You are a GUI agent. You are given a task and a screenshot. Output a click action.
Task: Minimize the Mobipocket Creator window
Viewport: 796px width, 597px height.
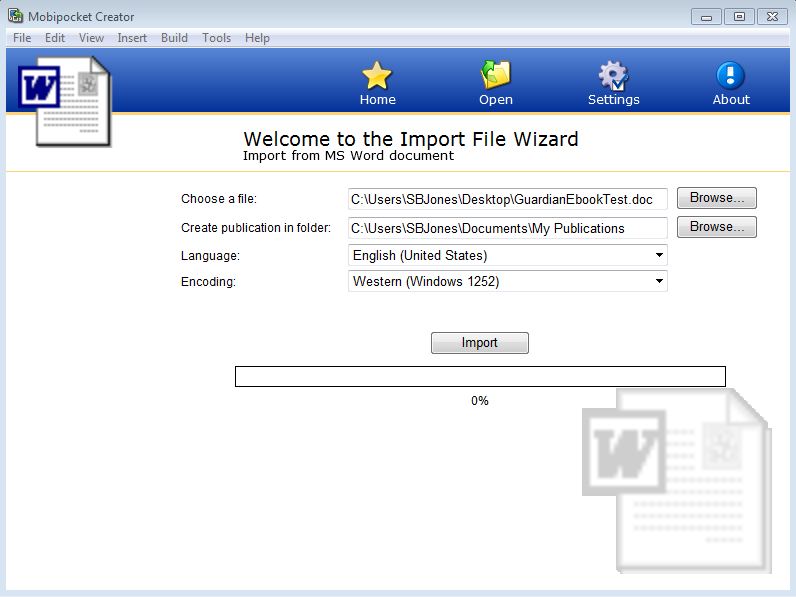(706, 17)
